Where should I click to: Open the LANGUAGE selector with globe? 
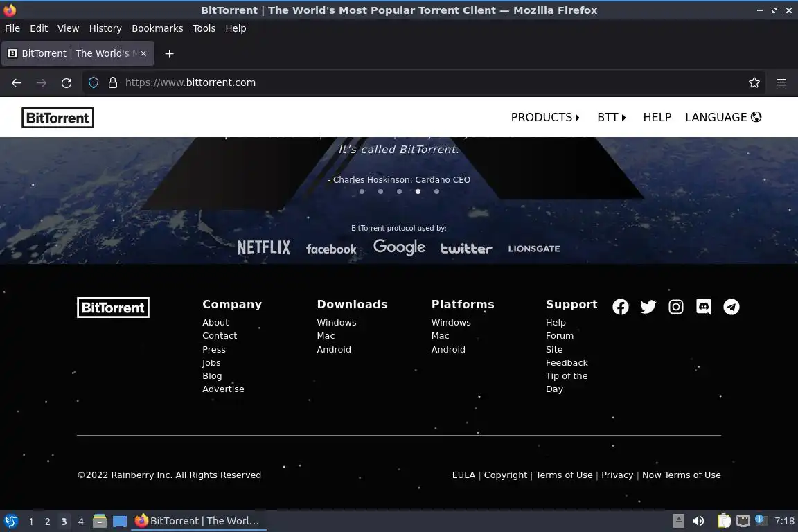point(723,117)
